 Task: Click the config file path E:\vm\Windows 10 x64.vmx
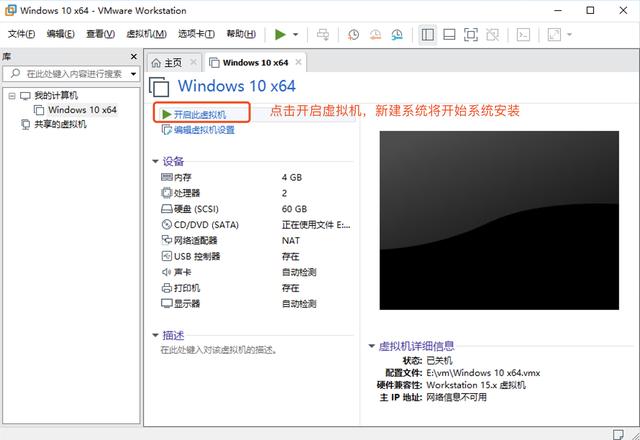click(x=483, y=373)
